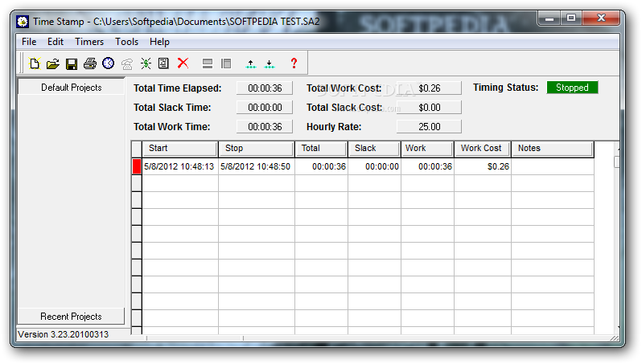Click the empty Notes cell in first row
This screenshot has height=364, width=642.
553,166
